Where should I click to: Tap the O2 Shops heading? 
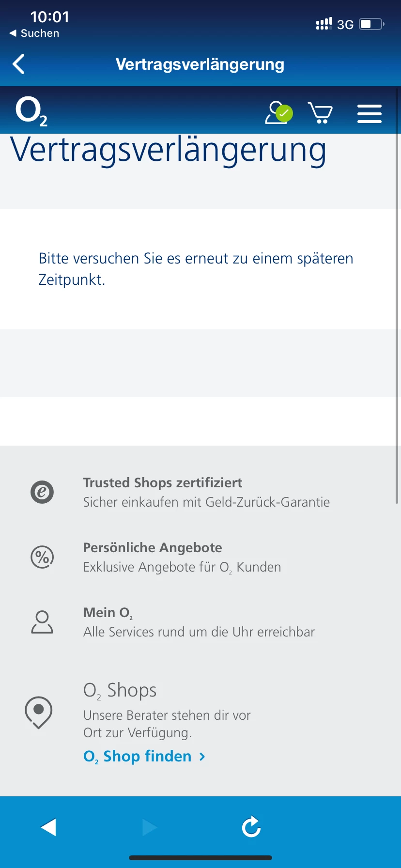click(120, 690)
